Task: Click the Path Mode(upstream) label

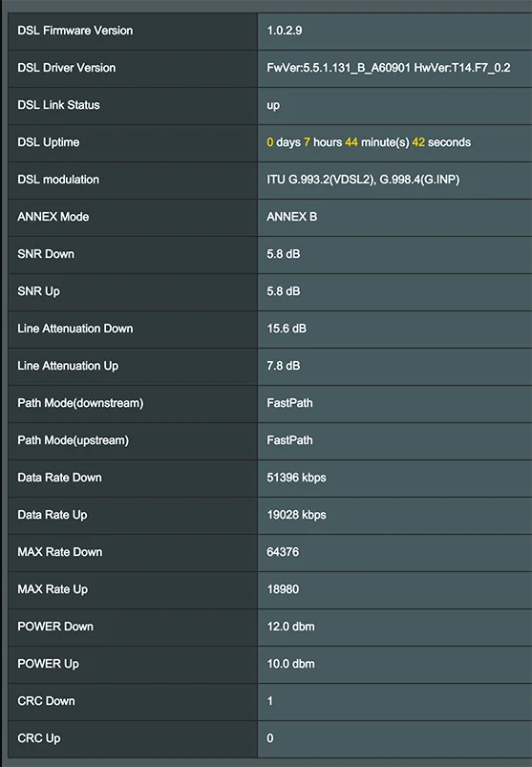Action: pyautogui.click(x=74, y=440)
